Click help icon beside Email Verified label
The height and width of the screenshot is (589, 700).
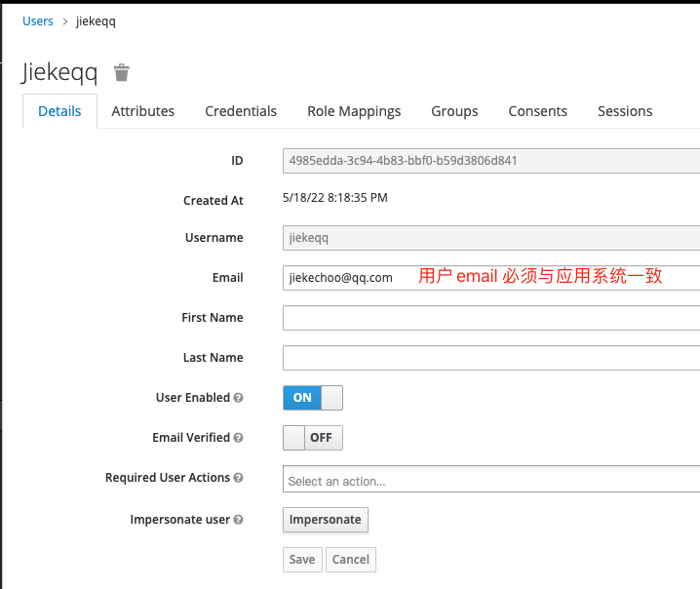(x=239, y=438)
